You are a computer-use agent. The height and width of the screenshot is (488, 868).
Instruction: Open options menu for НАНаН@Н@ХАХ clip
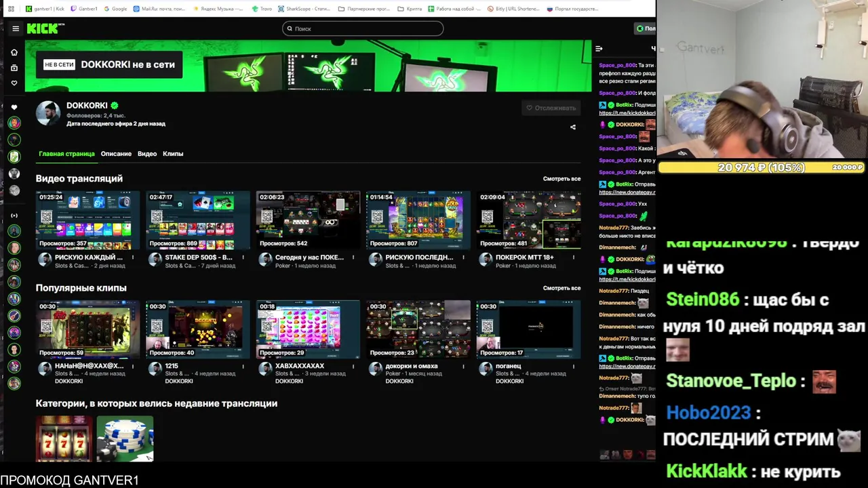(133, 366)
